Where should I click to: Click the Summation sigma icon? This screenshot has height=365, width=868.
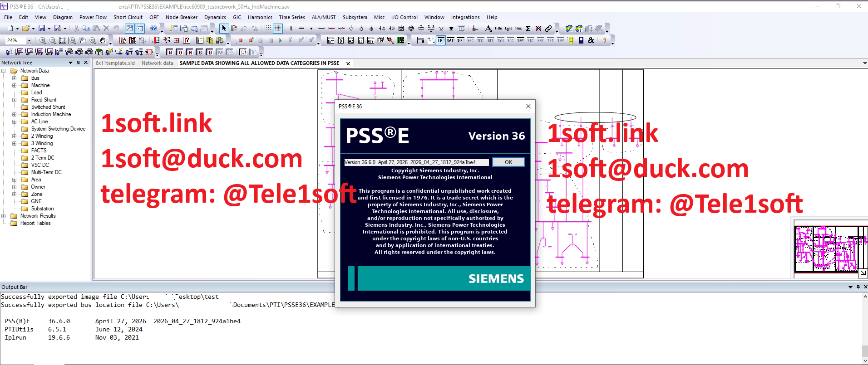click(x=528, y=28)
